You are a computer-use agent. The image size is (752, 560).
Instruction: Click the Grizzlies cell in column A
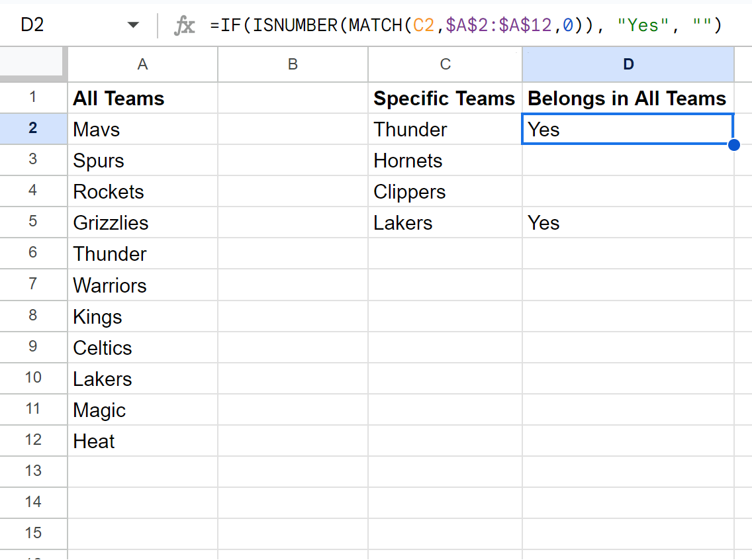142,223
